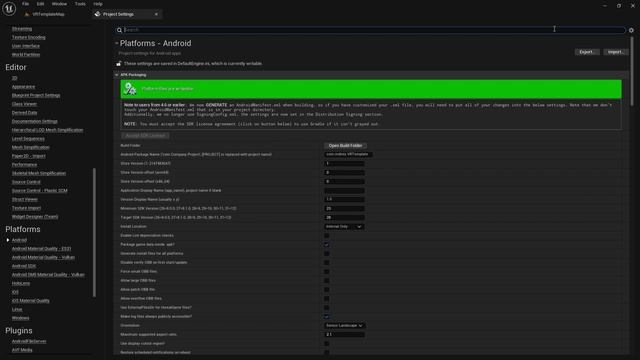Open the settings gear next to search
Image resolution: width=640 pixels, height=360 pixels.
tap(631, 30)
